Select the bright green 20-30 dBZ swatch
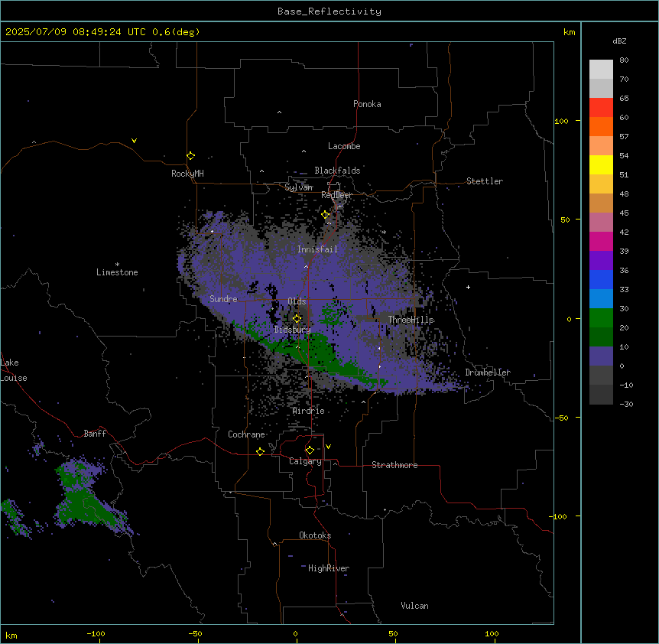659x644 pixels. click(601, 318)
